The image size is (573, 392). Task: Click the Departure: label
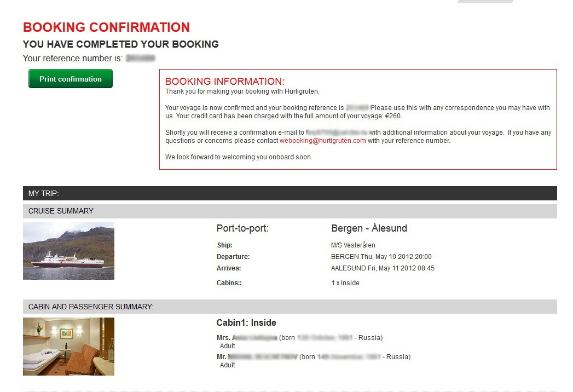coord(233,257)
